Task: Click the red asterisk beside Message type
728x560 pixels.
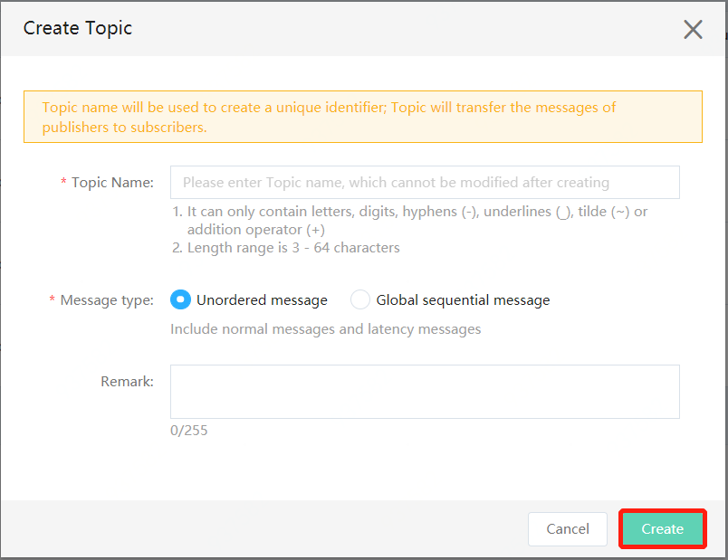Action: tap(52, 299)
